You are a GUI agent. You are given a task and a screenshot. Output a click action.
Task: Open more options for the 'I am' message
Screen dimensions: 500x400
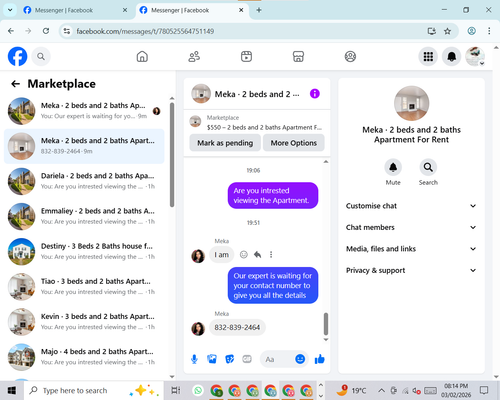271,255
